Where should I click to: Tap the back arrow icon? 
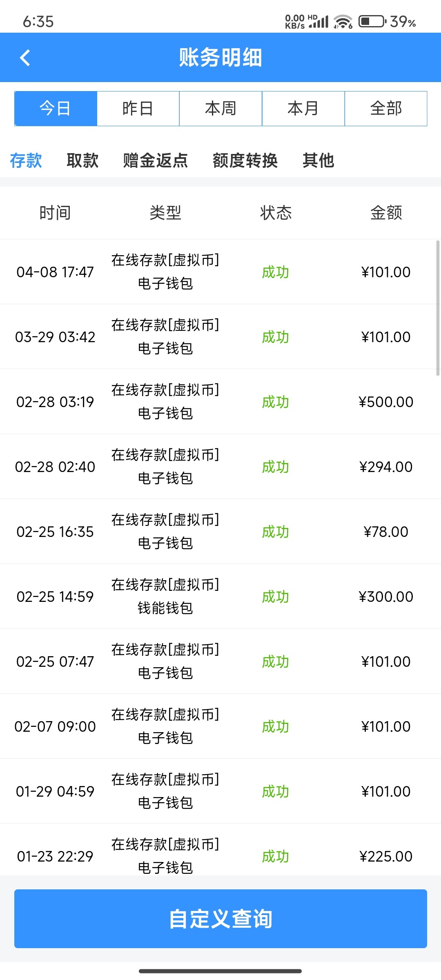click(25, 58)
